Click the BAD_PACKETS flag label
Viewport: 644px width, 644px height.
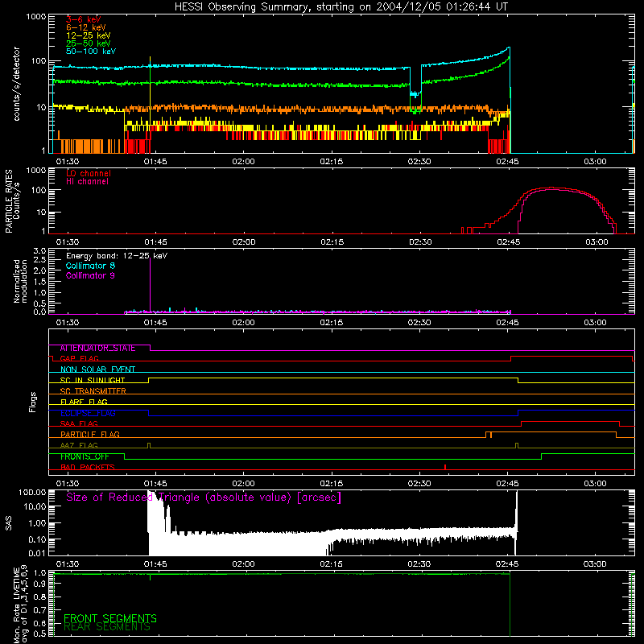point(88,468)
